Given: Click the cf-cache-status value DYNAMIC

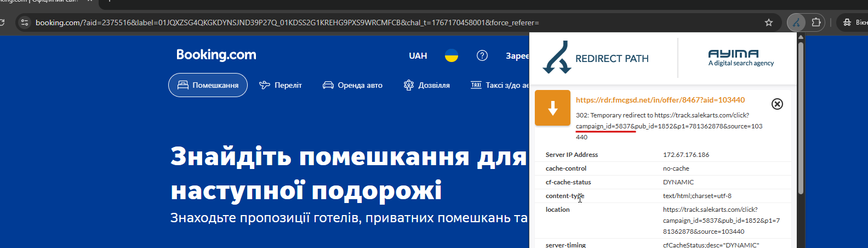Looking at the screenshot, I should (678, 182).
